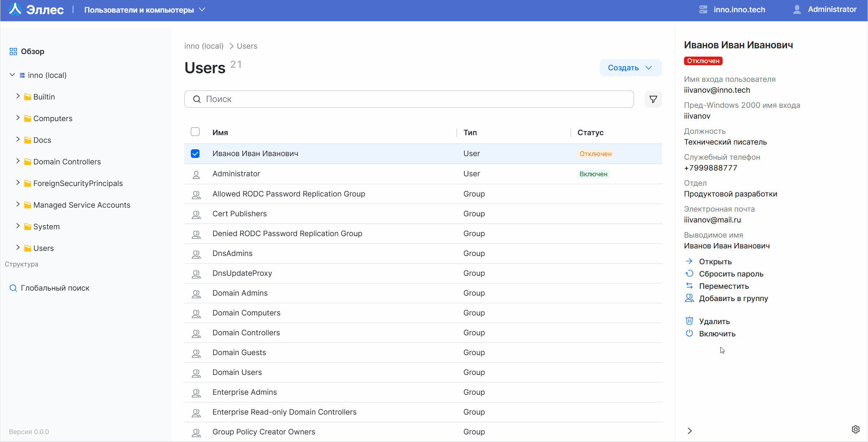Open the Обзор overview item
The width and height of the screenshot is (868, 442).
pos(32,52)
